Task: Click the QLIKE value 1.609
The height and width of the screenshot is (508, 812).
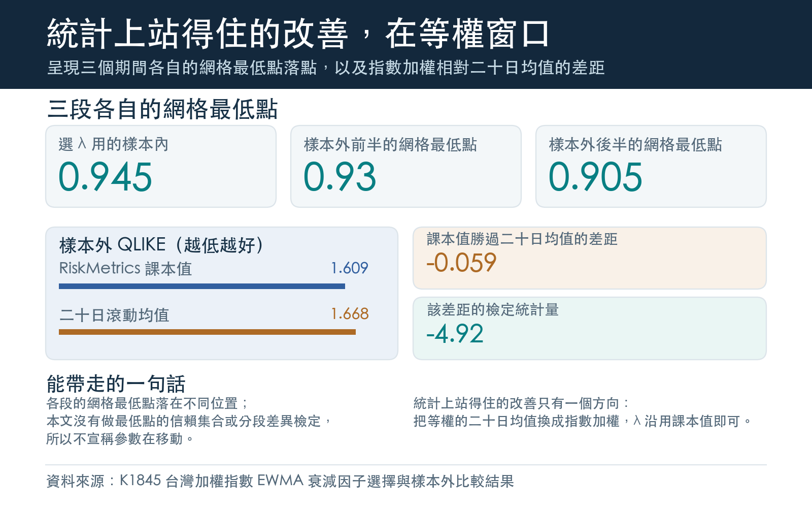Action: click(x=350, y=268)
